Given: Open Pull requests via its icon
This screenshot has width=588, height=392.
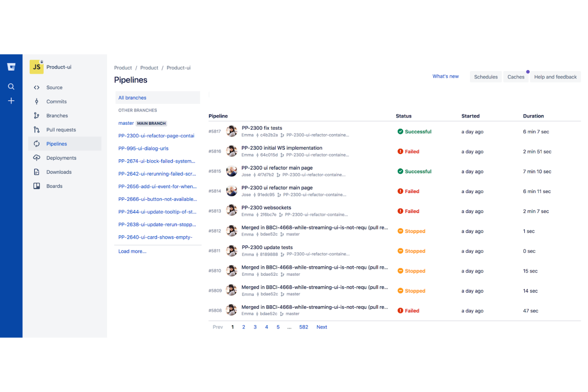Looking at the screenshot, I should click(x=37, y=129).
